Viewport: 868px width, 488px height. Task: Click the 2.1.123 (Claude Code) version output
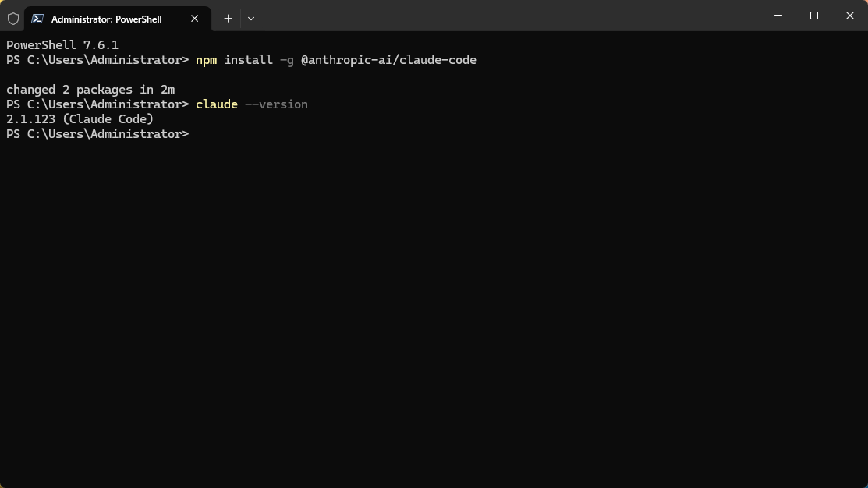(x=79, y=118)
